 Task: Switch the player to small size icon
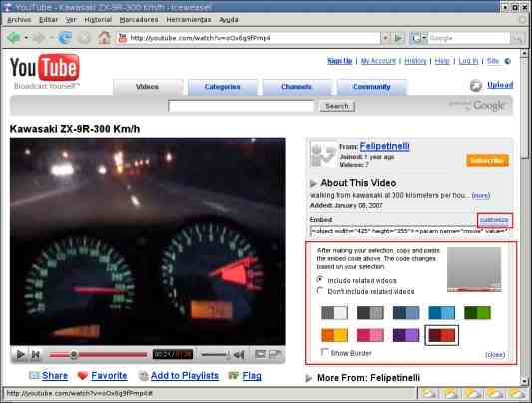click(261, 355)
